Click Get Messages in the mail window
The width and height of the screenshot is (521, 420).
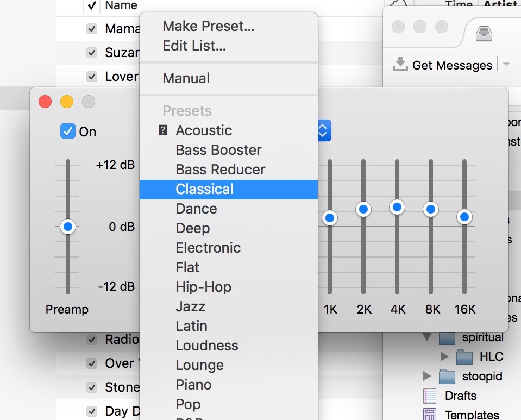pos(452,65)
